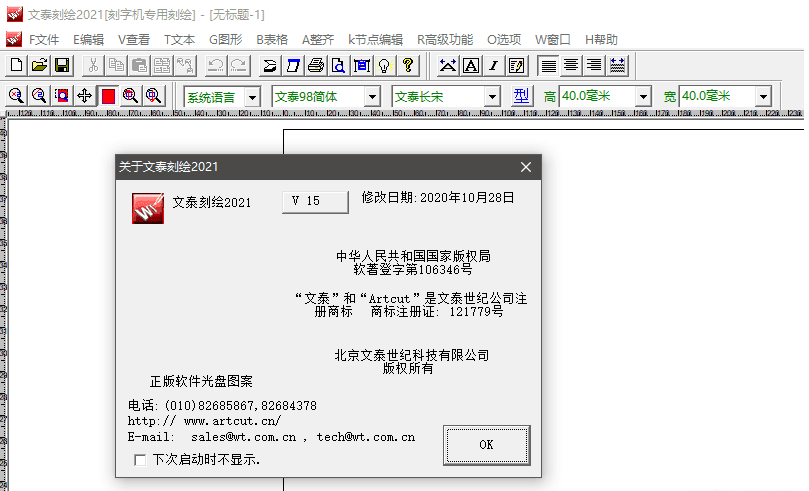This screenshot has width=809, height=491.
Task: Click the www.artcut.cn website address text
Action: tap(232, 421)
